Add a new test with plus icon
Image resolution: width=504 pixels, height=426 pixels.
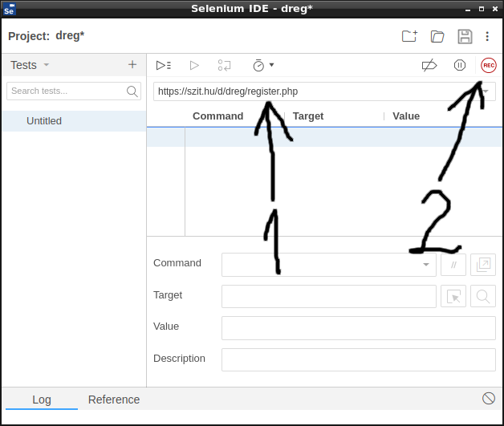point(132,64)
